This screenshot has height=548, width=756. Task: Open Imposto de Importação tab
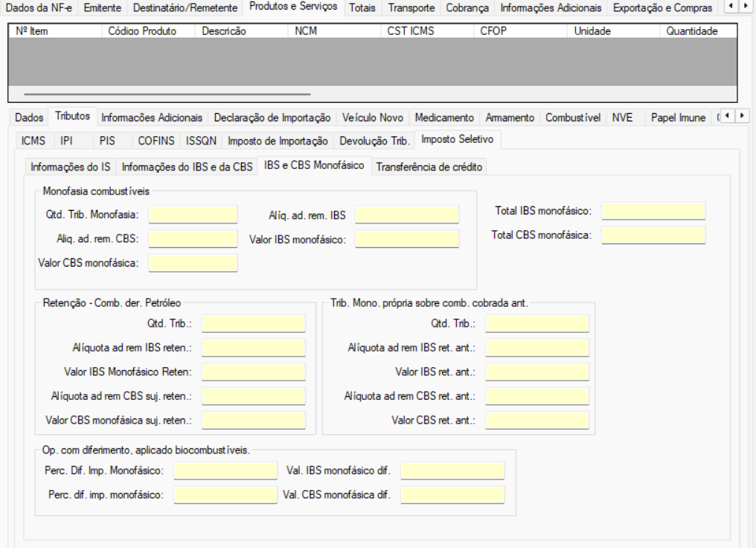click(x=278, y=141)
